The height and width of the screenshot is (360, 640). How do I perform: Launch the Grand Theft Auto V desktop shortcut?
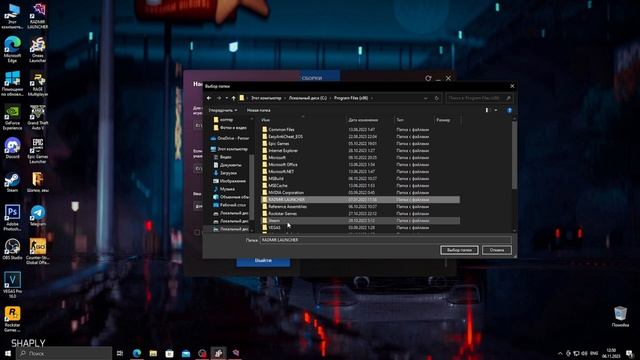38,118
